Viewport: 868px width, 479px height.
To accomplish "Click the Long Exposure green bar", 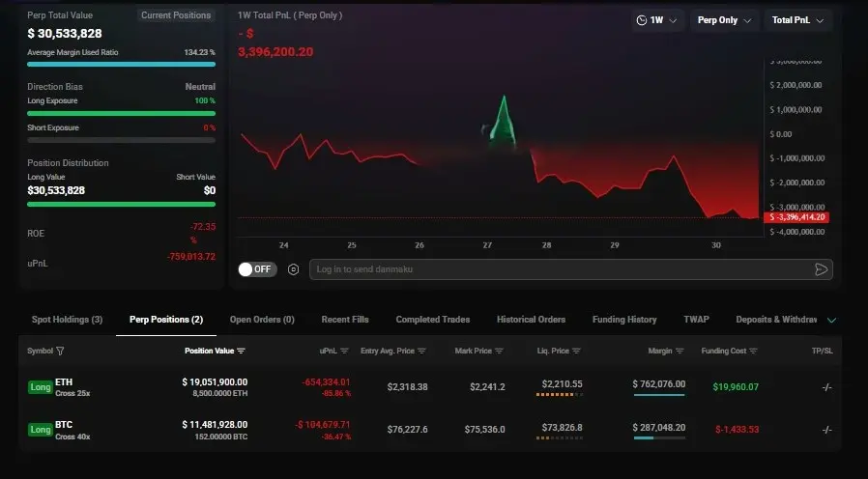I will click(121, 113).
